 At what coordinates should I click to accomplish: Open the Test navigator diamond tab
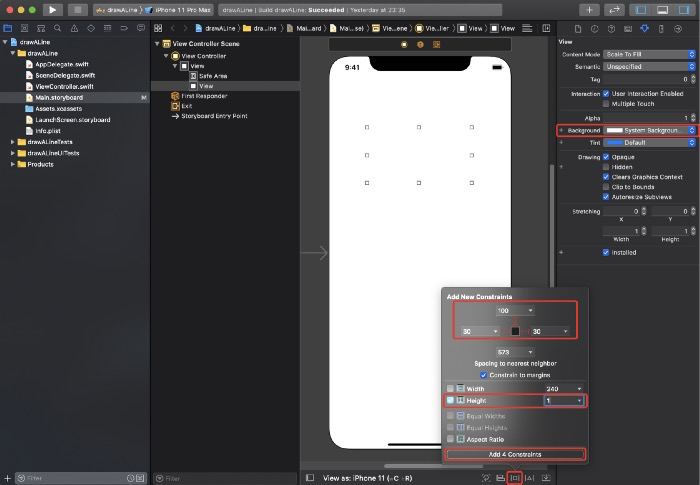coord(91,28)
